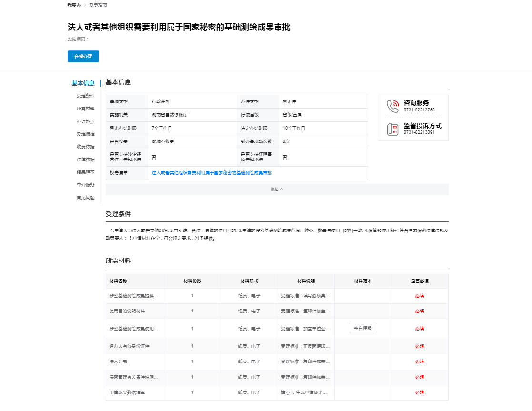The width and height of the screenshot is (532, 411).
Task: Go to 我要办 in breadcrumb
Action: [73, 5]
